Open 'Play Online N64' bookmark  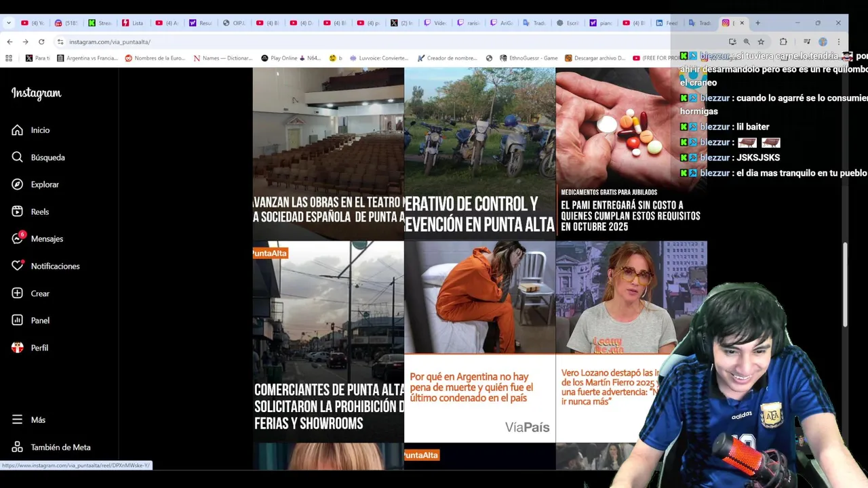[x=291, y=58]
